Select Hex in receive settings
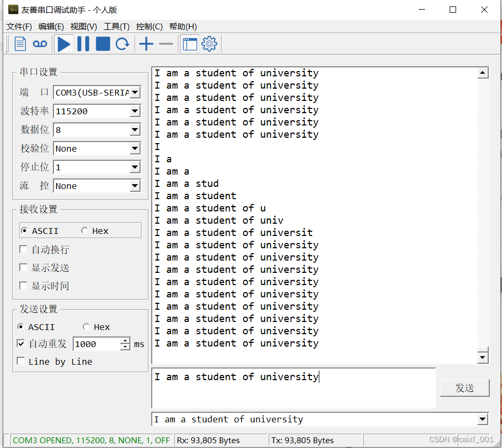502x448 pixels. point(95,231)
